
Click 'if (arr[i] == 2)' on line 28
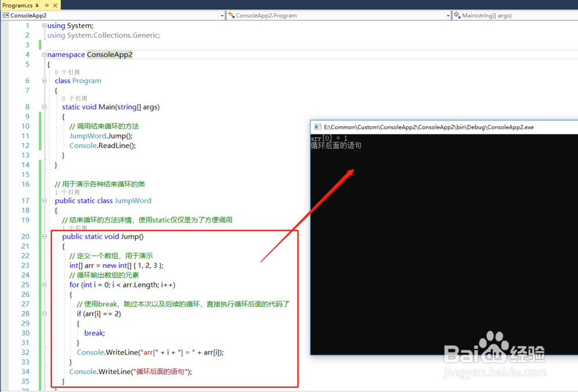click(99, 313)
